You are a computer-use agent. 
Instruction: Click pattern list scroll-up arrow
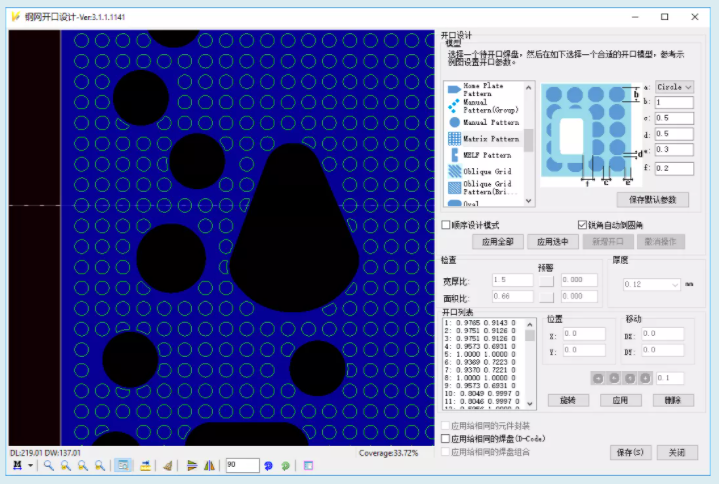(529, 87)
